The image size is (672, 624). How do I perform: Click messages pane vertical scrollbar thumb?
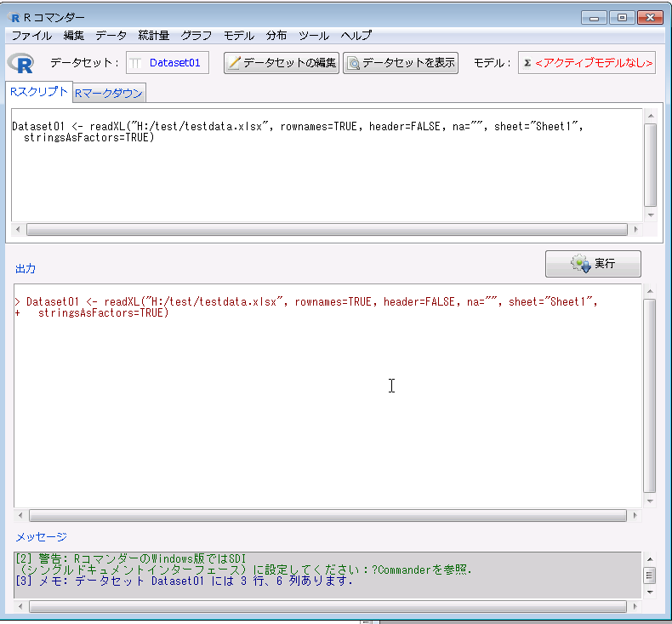coord(650,575)
